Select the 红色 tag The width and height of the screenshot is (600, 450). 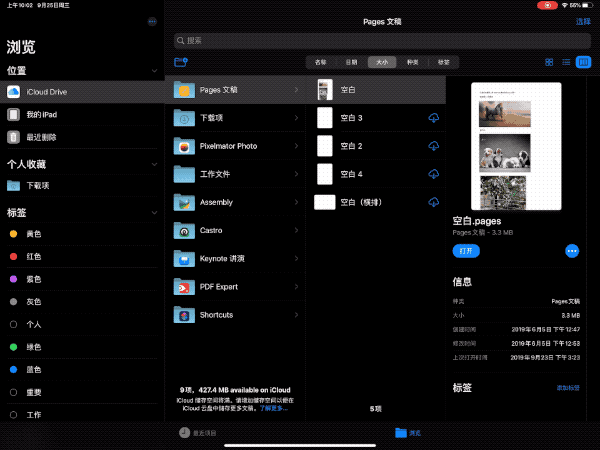click(x=34, y=257)
